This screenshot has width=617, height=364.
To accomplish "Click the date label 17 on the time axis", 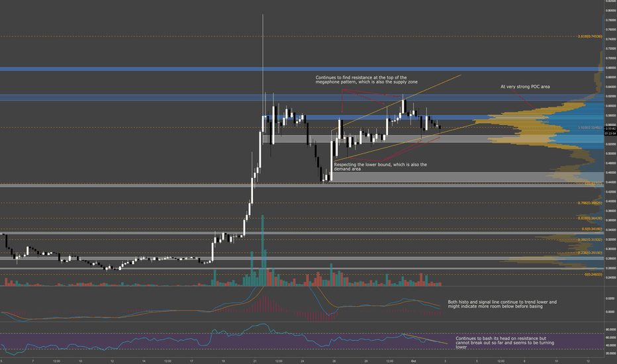I will click(191, 361).
